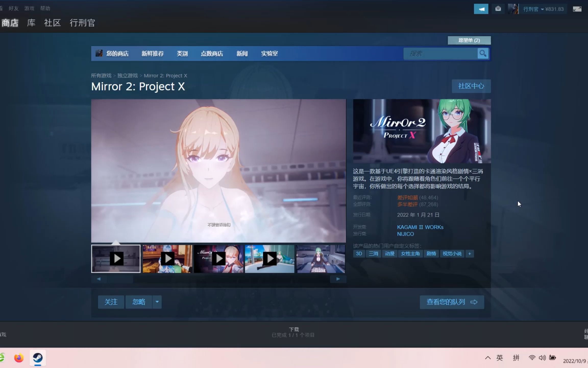The image size is (588, 368).
Task: Open the account dropdown 行刑官 ¥831.83
Action: pos(543,9)
